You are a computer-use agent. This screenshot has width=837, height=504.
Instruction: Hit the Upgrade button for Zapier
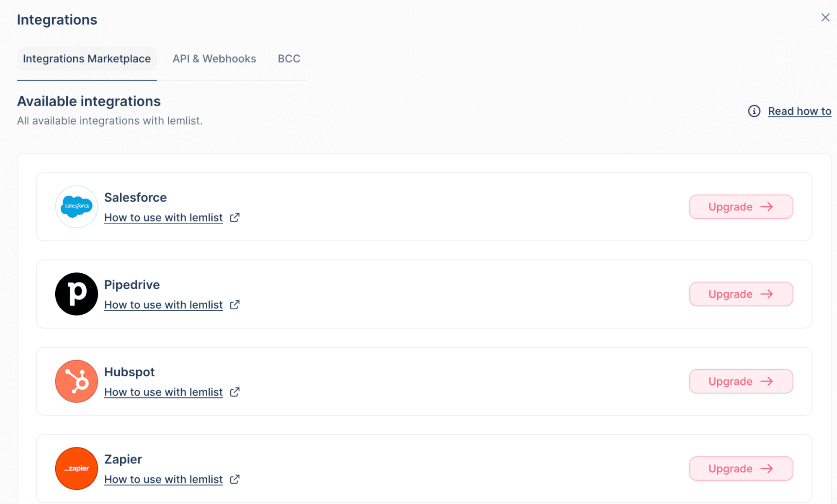741,468
